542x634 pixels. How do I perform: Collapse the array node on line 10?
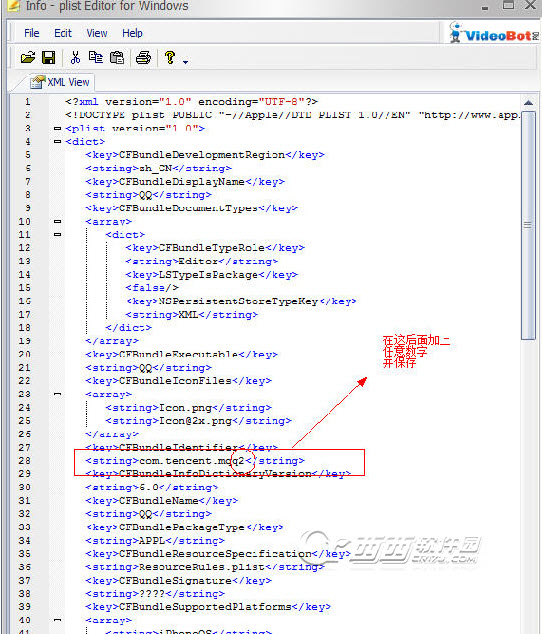coord(57,221)
